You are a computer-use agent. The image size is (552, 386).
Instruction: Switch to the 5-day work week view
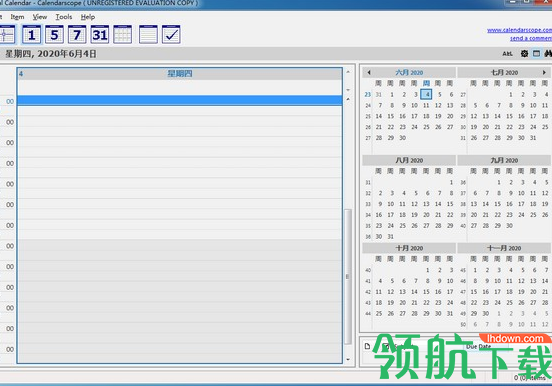[x=54, y=35]
